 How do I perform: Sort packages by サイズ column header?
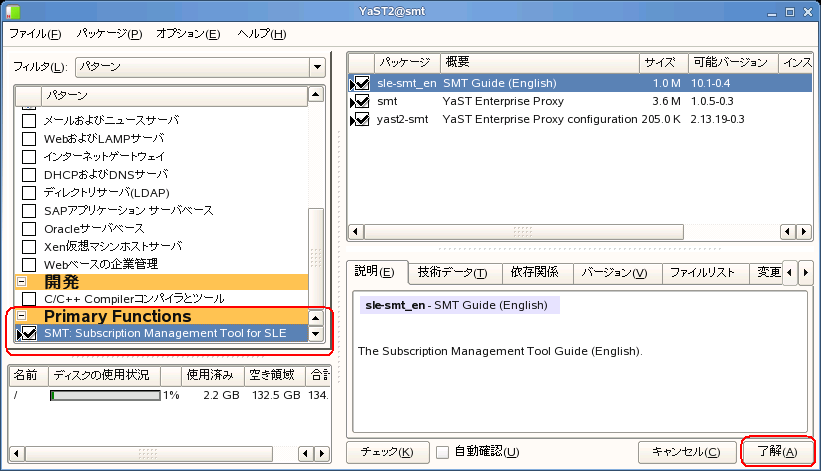[660, 62]
